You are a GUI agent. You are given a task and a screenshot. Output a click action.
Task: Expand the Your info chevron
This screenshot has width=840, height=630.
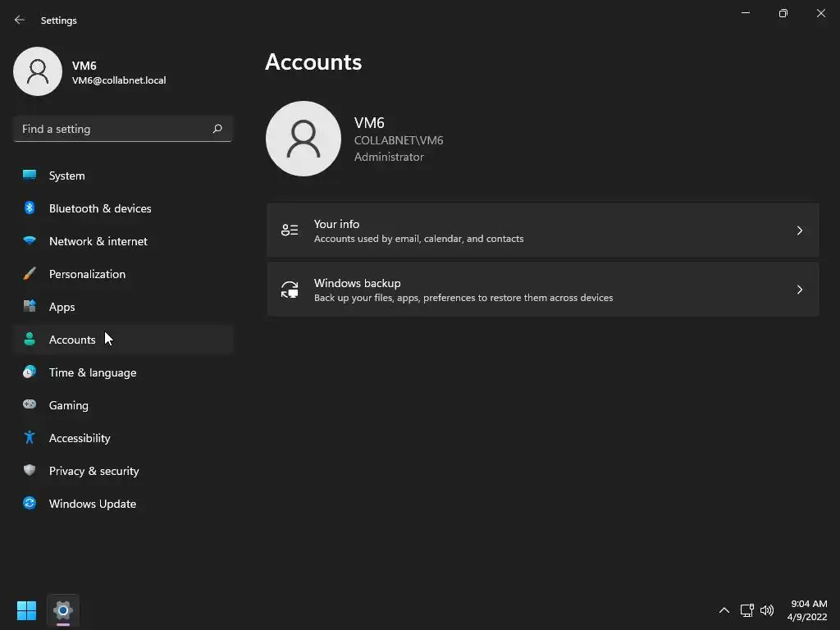pos(799,231)
